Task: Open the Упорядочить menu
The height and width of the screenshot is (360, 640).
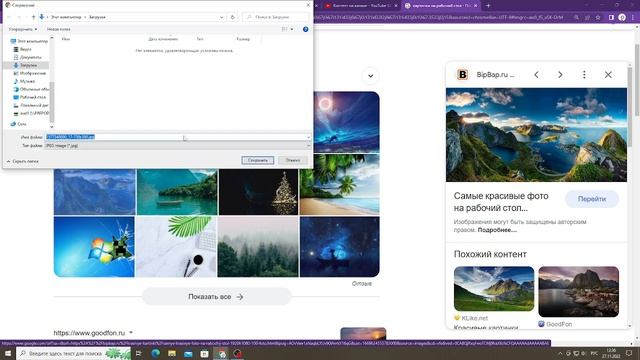Action: [x=23, y=29]
